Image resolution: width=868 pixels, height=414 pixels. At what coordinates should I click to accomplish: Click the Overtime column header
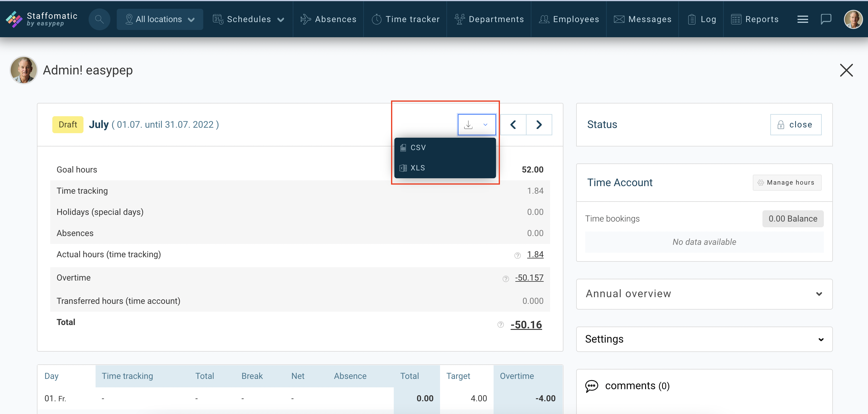point(517,376)
